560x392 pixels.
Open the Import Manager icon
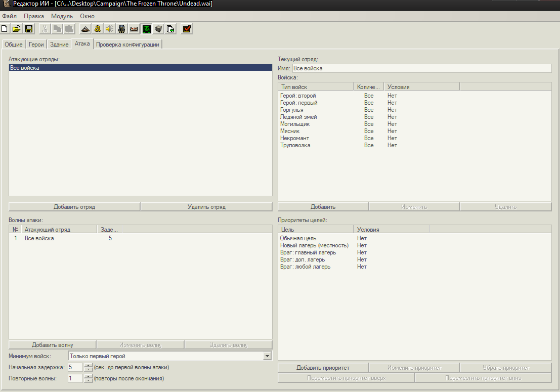pyautogui.click(x=170, y=29)
